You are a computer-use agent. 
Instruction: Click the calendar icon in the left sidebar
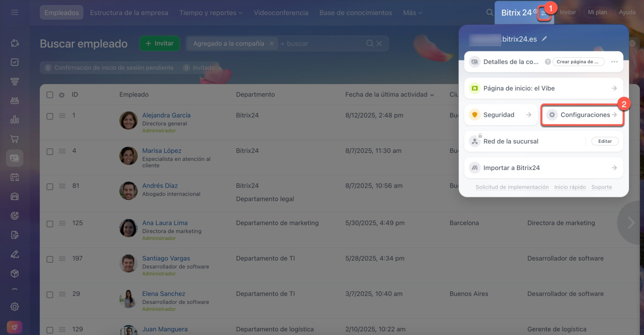[x=15, y=177]
